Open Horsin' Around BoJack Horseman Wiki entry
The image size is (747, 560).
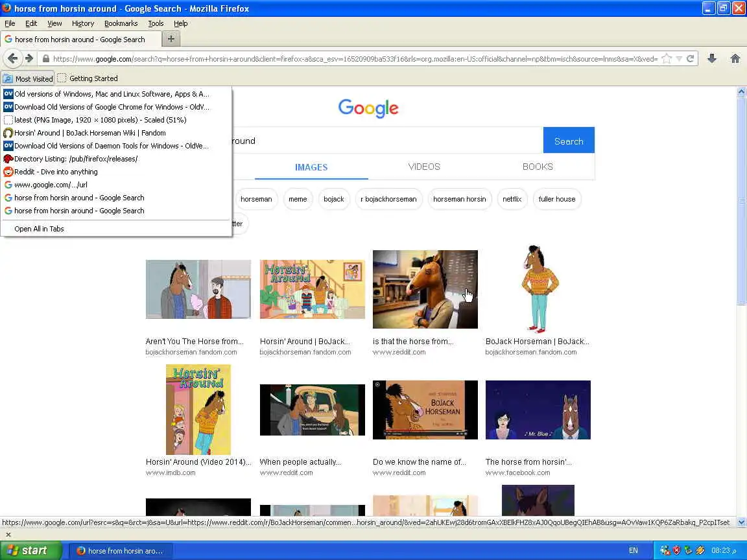pos(116,133)
